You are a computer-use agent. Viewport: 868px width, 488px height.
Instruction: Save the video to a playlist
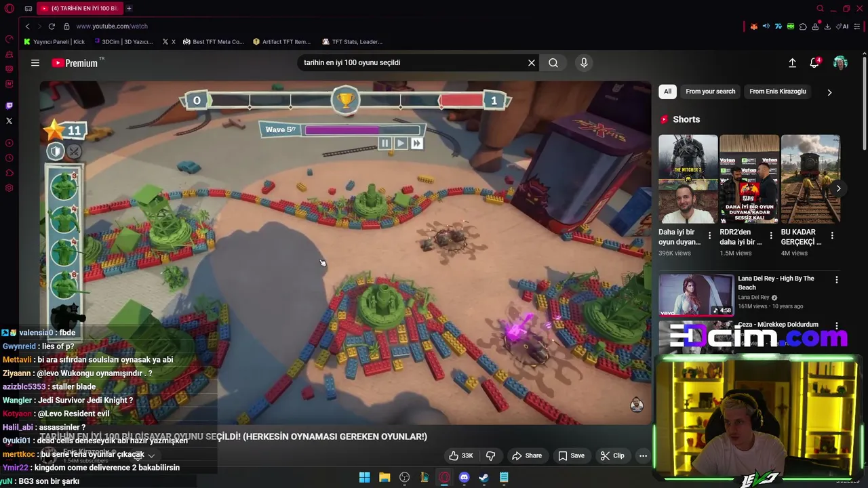click(x=571, y=455)
